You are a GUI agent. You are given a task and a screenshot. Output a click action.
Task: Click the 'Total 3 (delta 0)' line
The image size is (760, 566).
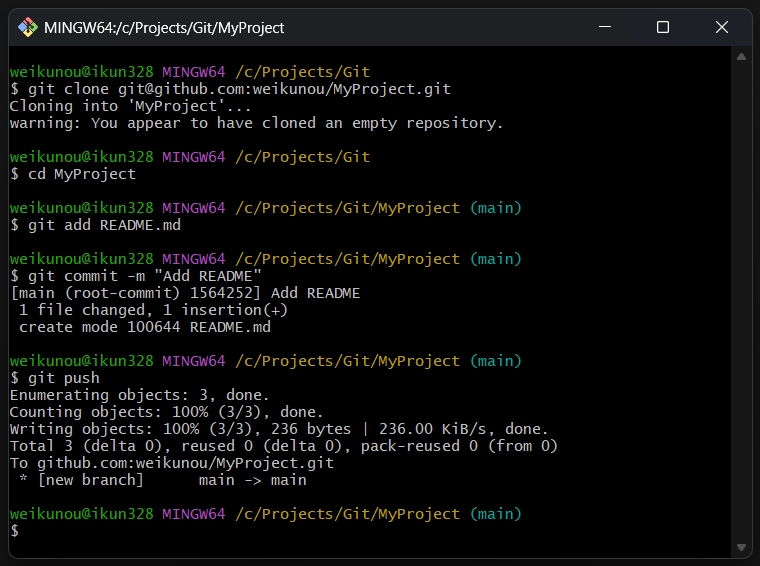click(x=284, y=446)
